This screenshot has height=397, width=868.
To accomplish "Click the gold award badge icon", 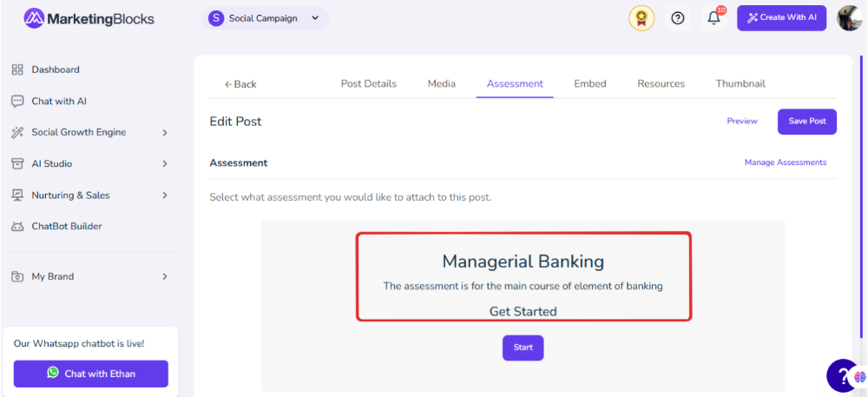I will tap(641, 18).
